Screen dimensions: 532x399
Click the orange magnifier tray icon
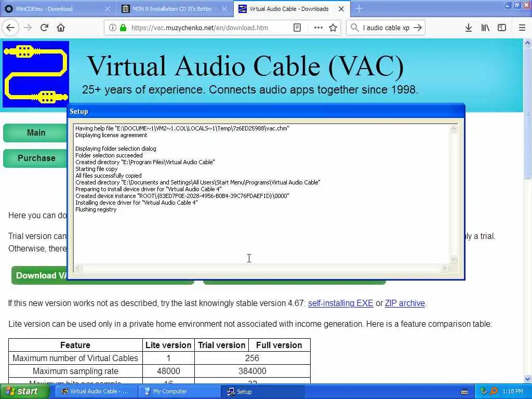[x=494, y=392]
